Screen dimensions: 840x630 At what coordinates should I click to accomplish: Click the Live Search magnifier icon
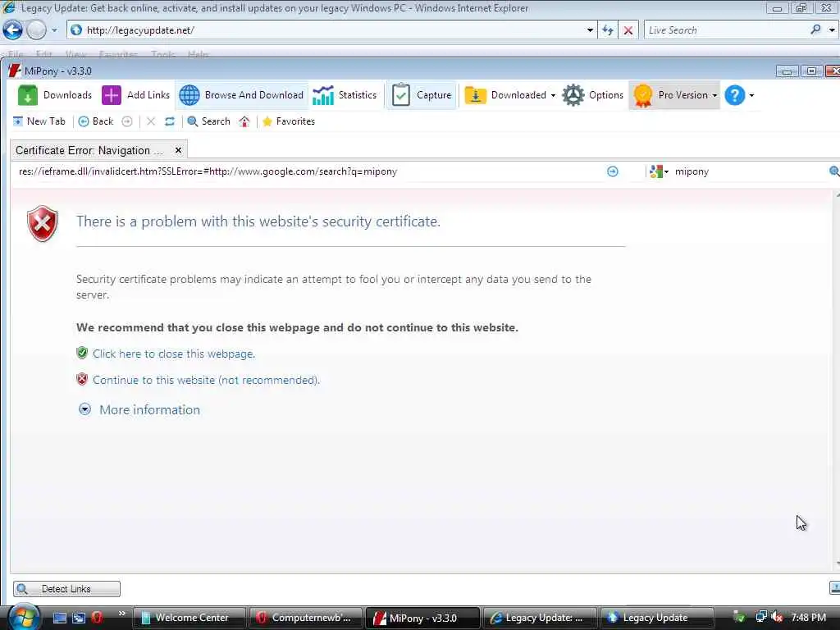[816, 30]
